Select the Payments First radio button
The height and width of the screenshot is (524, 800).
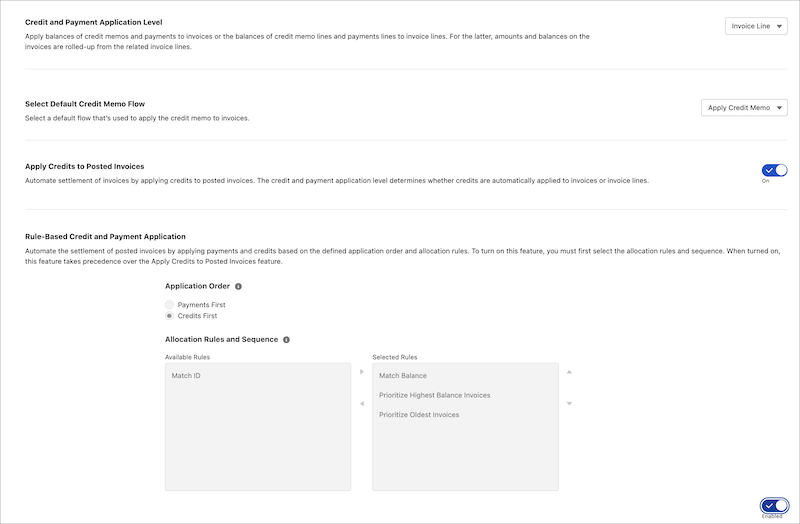pos(169,305)
